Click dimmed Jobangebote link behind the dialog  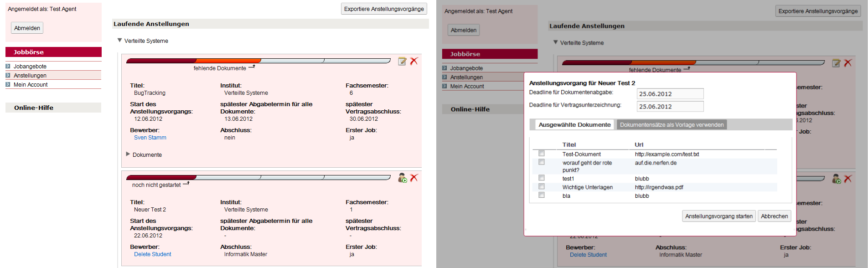(466, 68)
